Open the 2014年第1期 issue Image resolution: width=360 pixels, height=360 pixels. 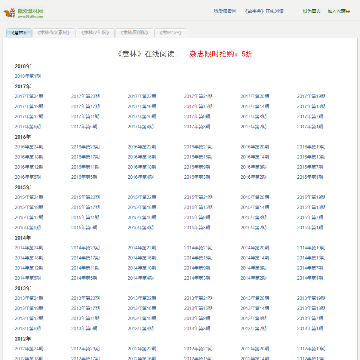point(310,278)
